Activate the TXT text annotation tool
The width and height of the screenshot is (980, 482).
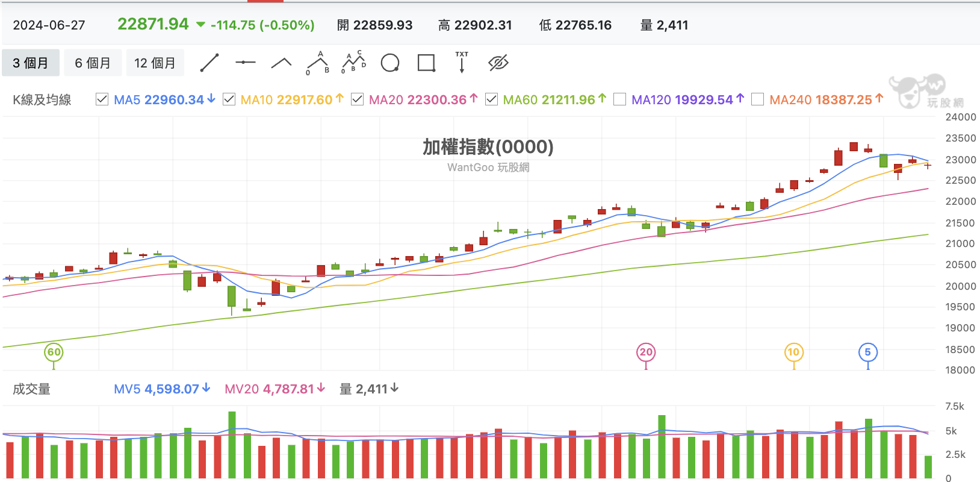[x=462, y=62]
